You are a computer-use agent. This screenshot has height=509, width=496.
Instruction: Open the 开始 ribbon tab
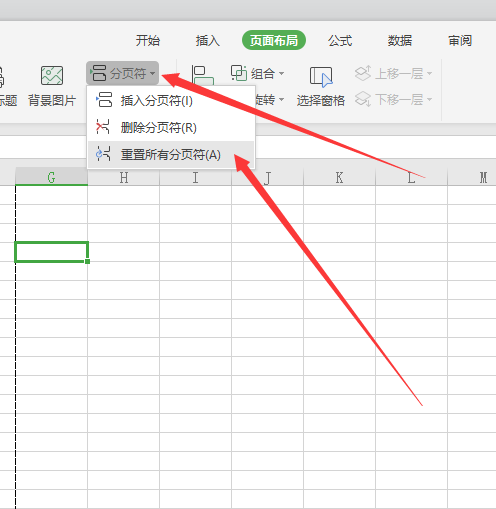coord(148,41)
